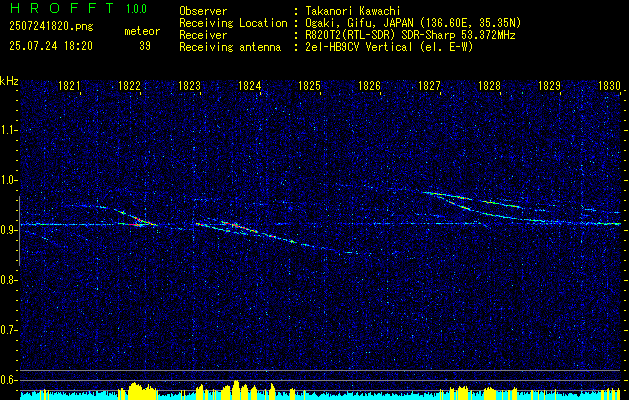This screenshot has height=400, width=629.
Task: Click the Receiving Location field label
Action: (x=233, y=23)
